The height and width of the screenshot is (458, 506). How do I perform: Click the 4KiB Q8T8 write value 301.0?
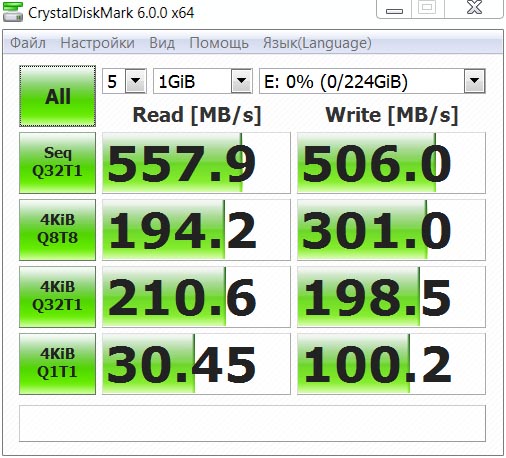[x=391, y=230]
